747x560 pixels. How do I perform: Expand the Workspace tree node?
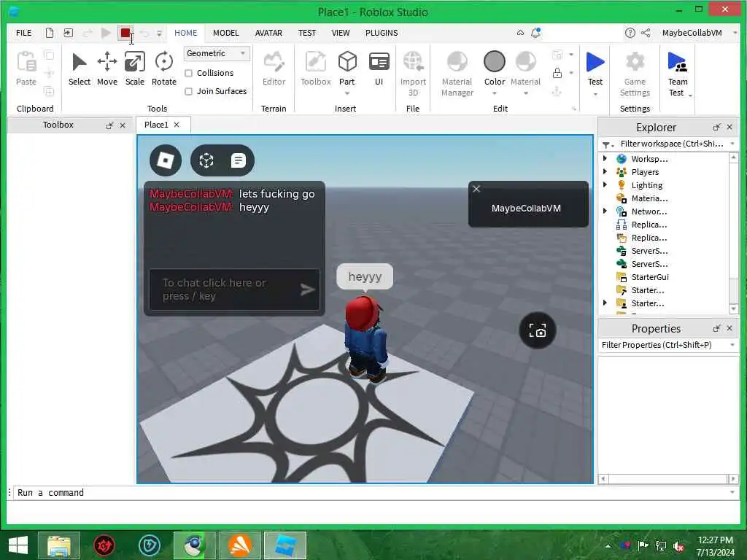point(605,158)
